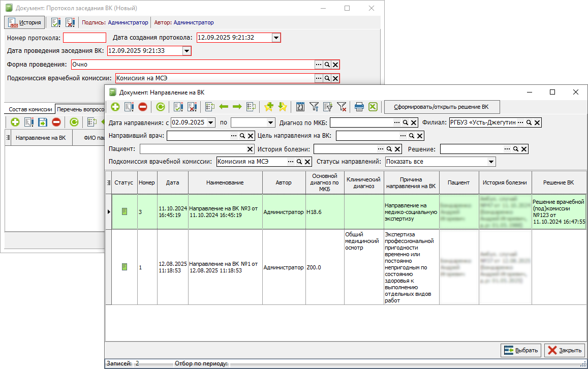Open Дата направления 'с' date dropdown
Screen dimensions: 588x369
click(211, 122)
